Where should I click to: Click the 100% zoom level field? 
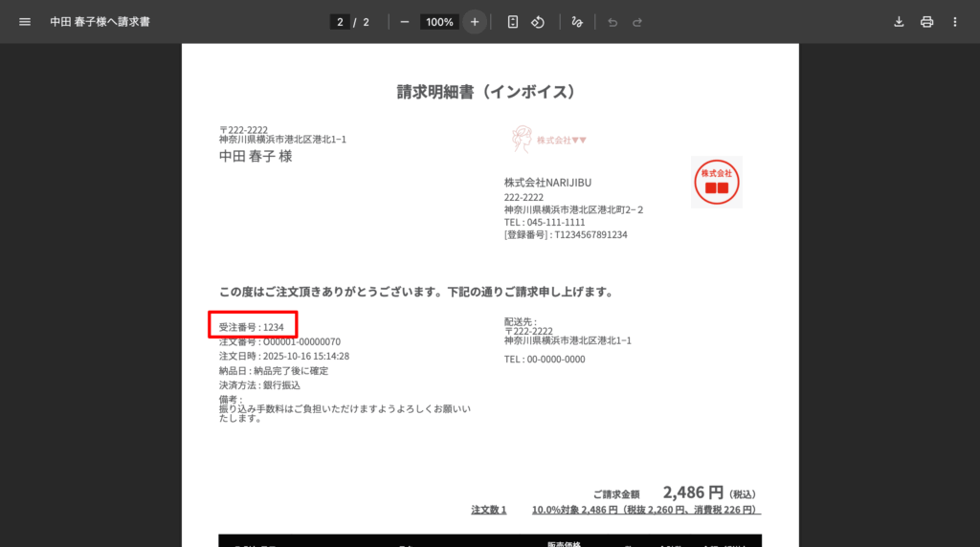coord(439,22)
